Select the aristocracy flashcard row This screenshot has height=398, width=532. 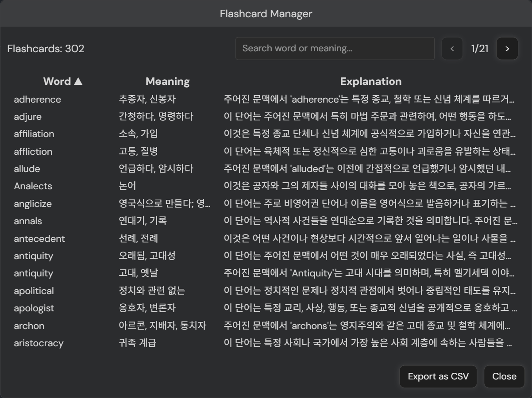click(39, 343)
